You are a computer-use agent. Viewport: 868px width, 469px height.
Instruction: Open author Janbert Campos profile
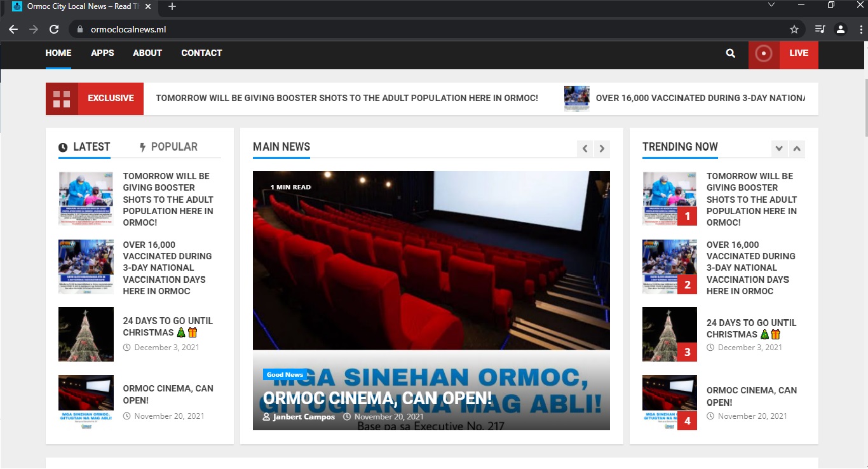click(299, 417)
